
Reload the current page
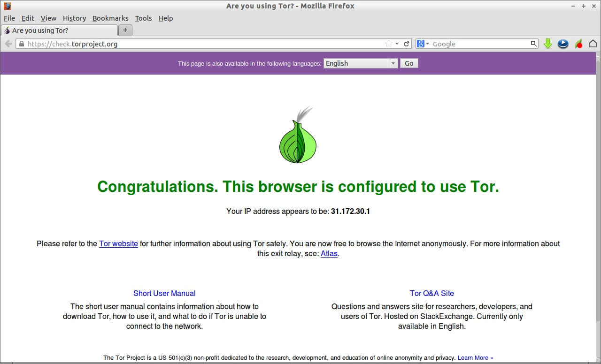coord(407,44)
